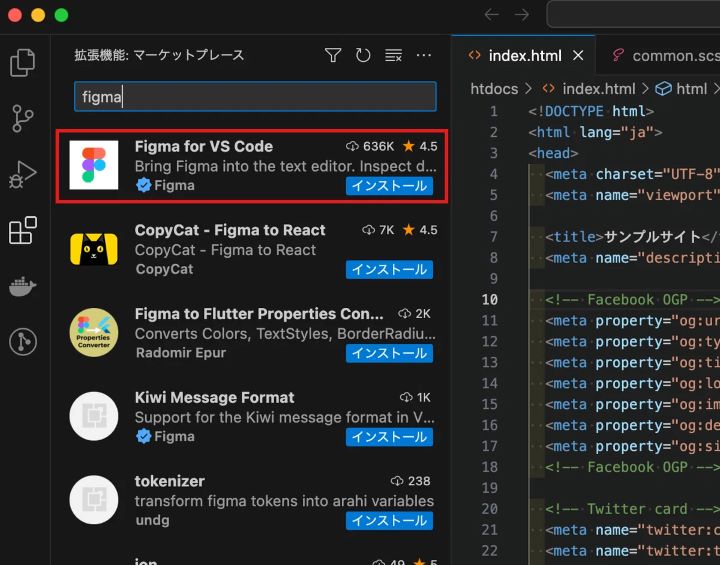The image size is (720, 565).
Task: Switch to the common.scss tab
Action: 666,56
